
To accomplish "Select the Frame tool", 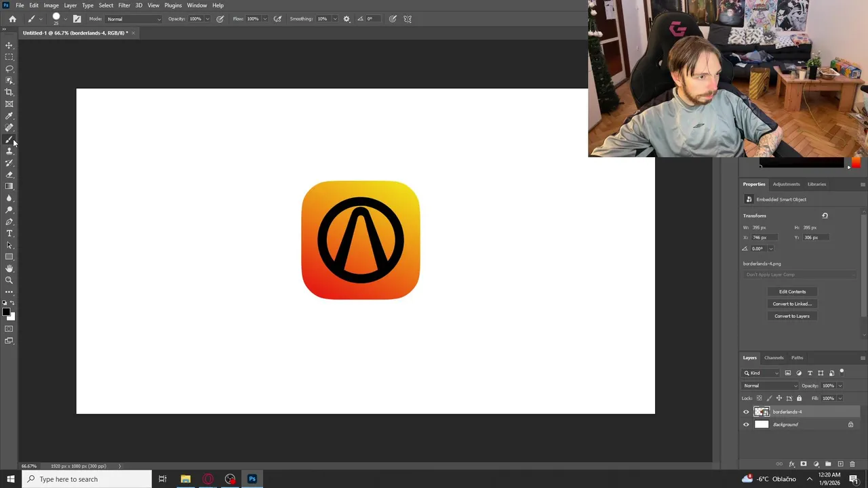I will tap(9, 104).
